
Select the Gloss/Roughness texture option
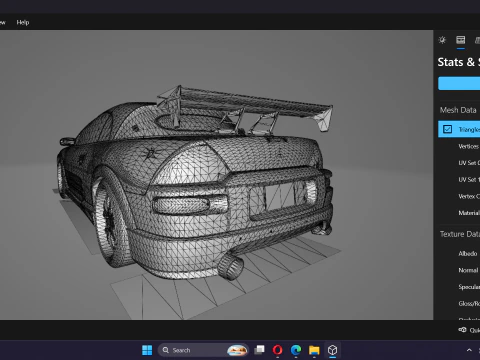[469, 303]
